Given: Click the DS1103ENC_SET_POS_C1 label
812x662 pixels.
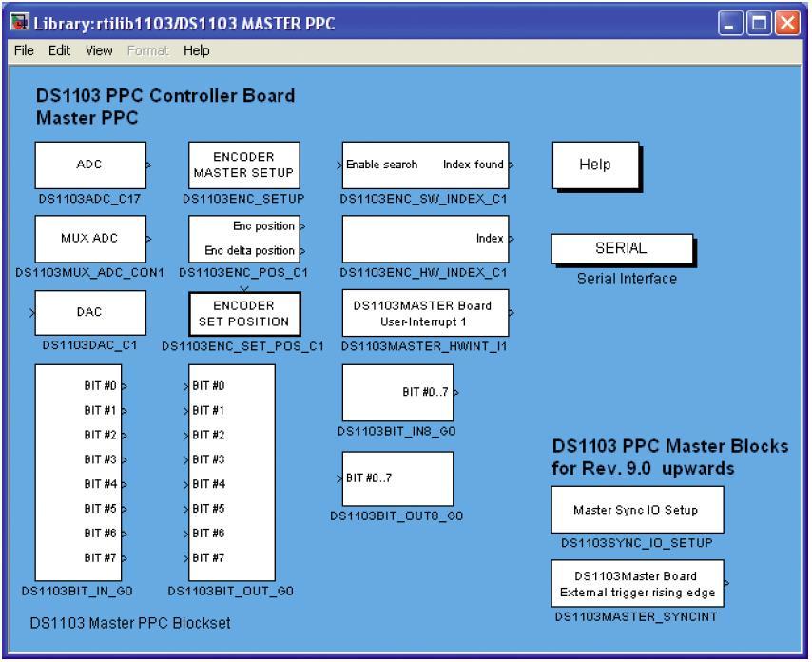Looking at the screenshot, I should click(242, 346).
